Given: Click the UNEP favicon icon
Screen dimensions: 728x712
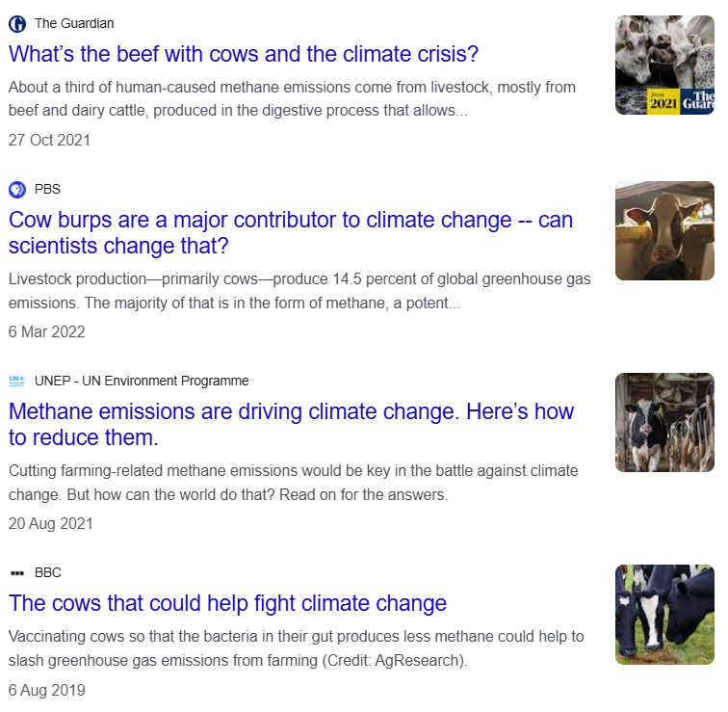Looking at the screenshot, I should 17,381.
